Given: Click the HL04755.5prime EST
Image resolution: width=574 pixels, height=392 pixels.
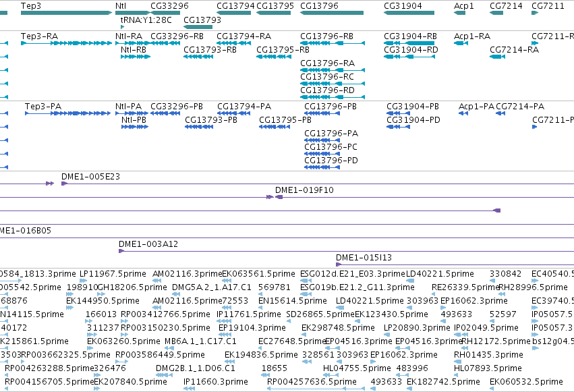Looking at the screenshot, I should click(x=331, y=375).
